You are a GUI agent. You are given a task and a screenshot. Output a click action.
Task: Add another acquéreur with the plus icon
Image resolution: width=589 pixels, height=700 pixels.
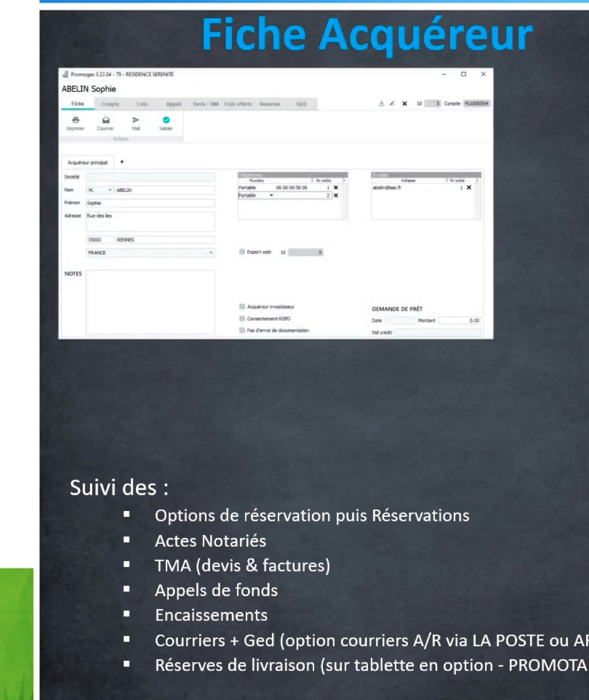122,162
